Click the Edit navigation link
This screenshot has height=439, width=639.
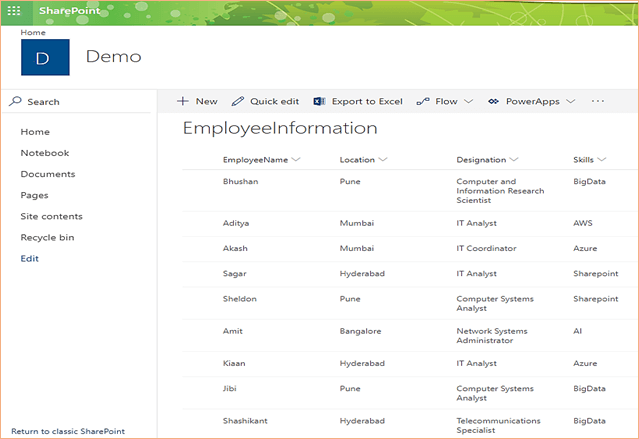click(x=29, y=258)
